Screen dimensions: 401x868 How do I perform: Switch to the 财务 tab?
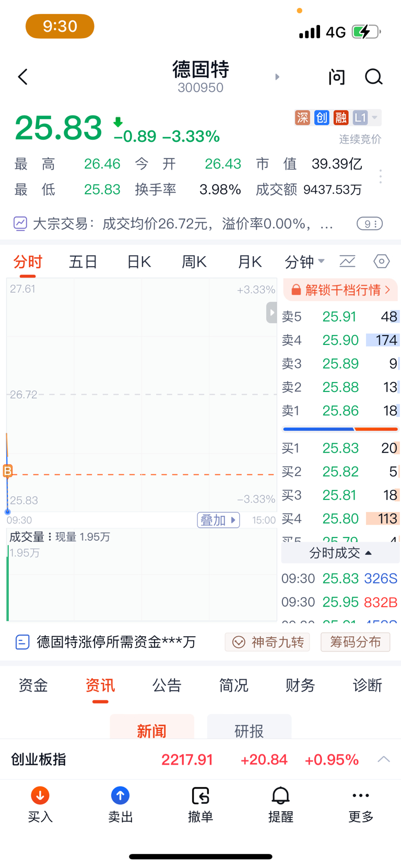coord(300,685)
